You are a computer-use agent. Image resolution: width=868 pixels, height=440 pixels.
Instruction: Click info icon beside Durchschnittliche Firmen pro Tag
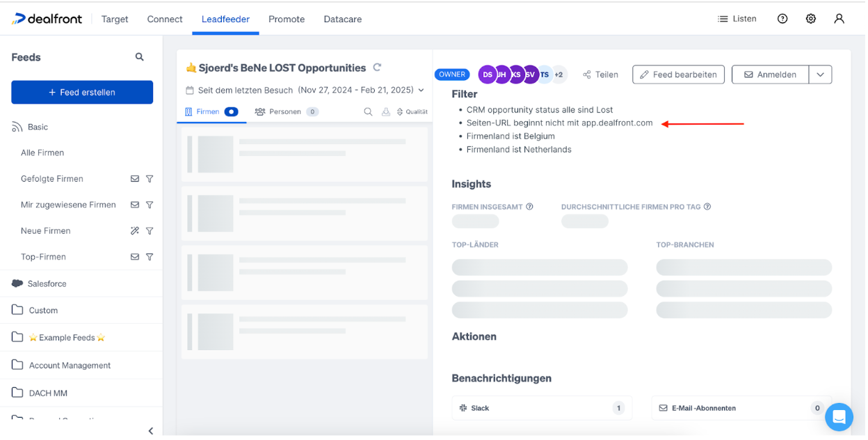coord(707,207)
